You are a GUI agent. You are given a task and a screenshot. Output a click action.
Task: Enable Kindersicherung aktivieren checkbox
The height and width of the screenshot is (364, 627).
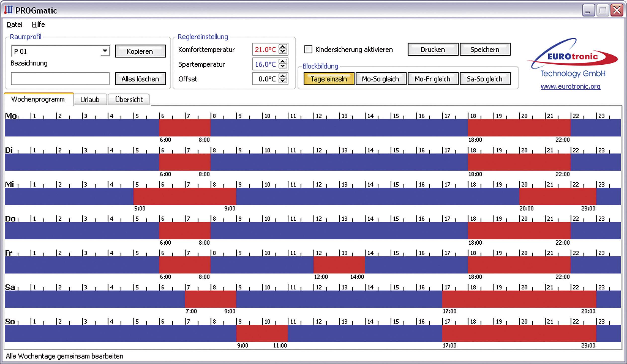coord(308,49)
